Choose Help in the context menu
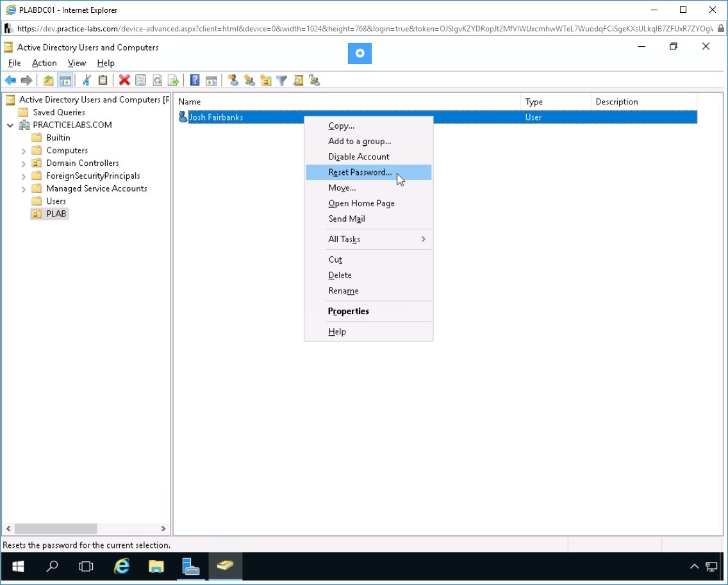This screenshot has width=728, height=585. coord(368,331)
